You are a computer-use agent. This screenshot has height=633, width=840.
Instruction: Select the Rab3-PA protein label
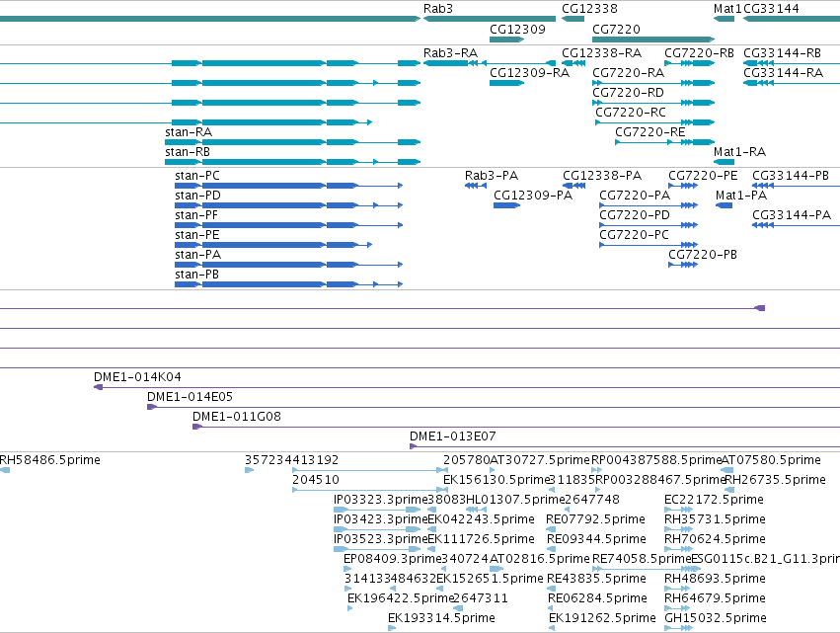(492, 176)
